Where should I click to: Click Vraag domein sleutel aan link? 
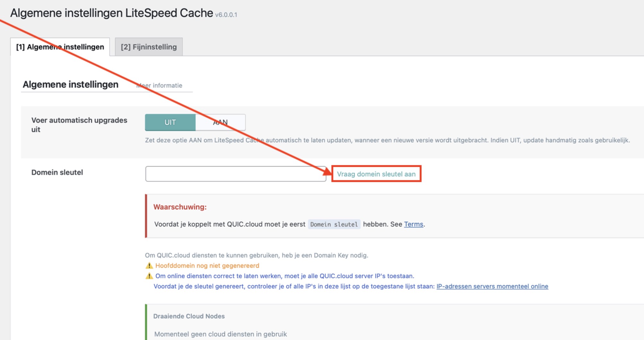click(376, 174)
